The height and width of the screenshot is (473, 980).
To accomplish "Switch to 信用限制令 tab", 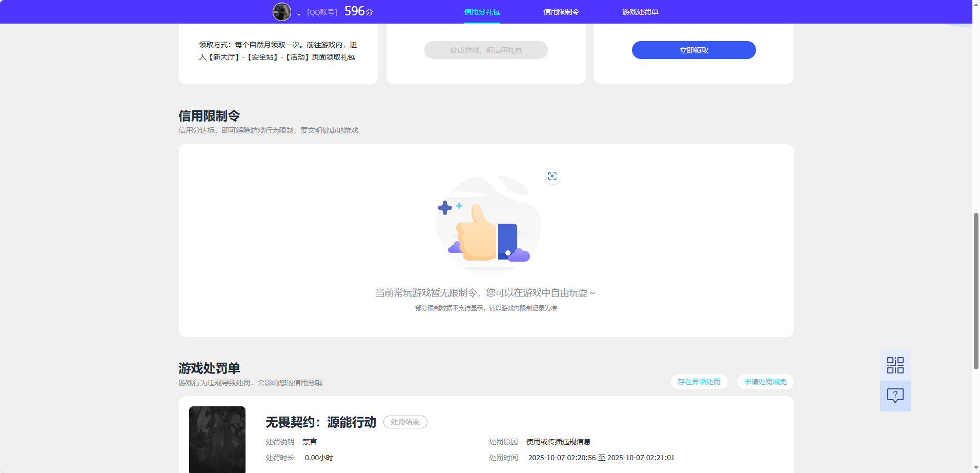I will pyautogui.click(x=561, y=12).
